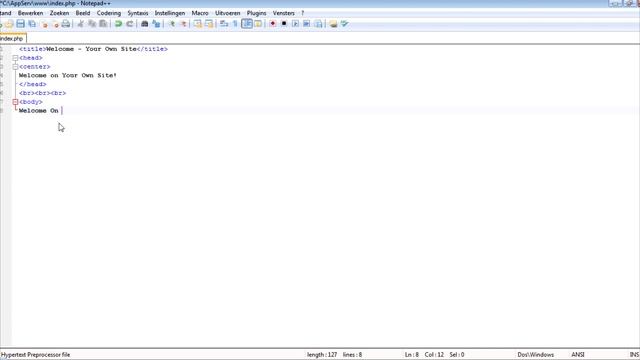Click 'Col : 12' status bar entry
This screenshot has height=360, width=640.
434,355
